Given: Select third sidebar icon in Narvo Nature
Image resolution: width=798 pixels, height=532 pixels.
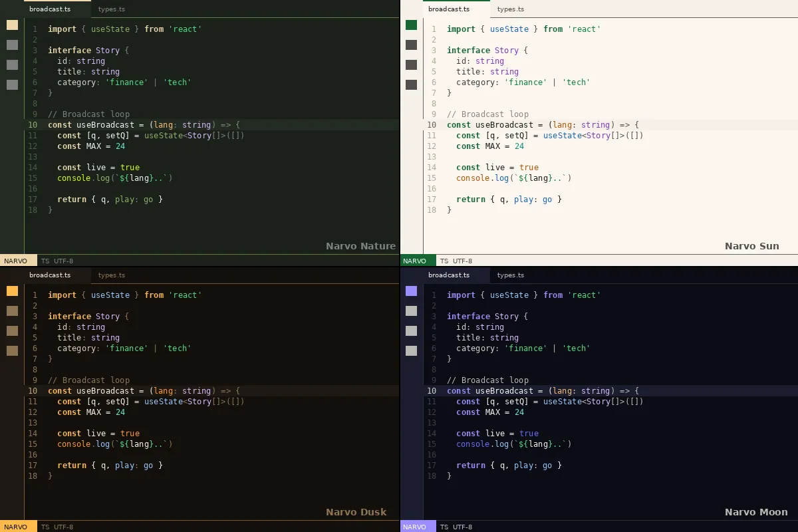Looking at the screenshot, I should [x=12, y=65].
